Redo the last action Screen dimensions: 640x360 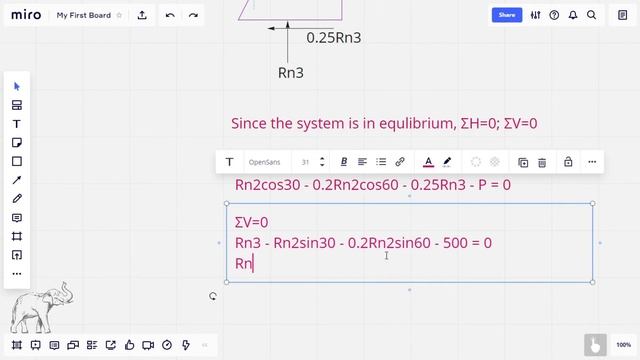pyautogui.click(x=193, y=16)
